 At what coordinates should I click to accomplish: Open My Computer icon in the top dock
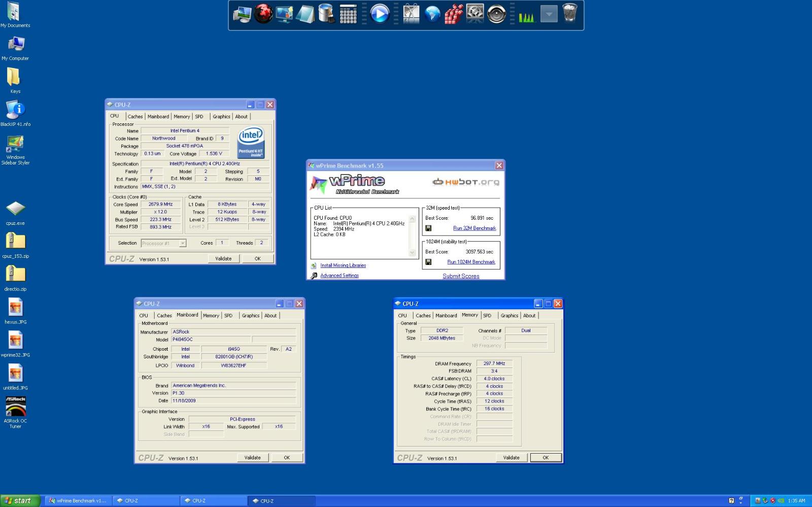pos(242,14)
